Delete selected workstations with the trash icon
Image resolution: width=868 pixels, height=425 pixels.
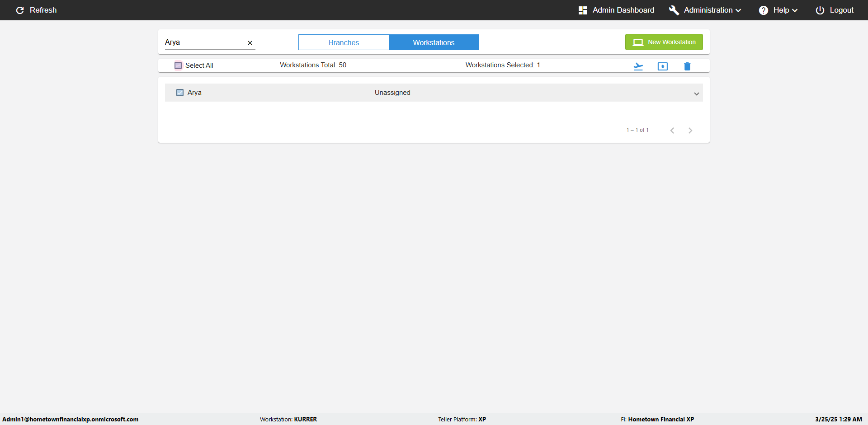(687, 66)
